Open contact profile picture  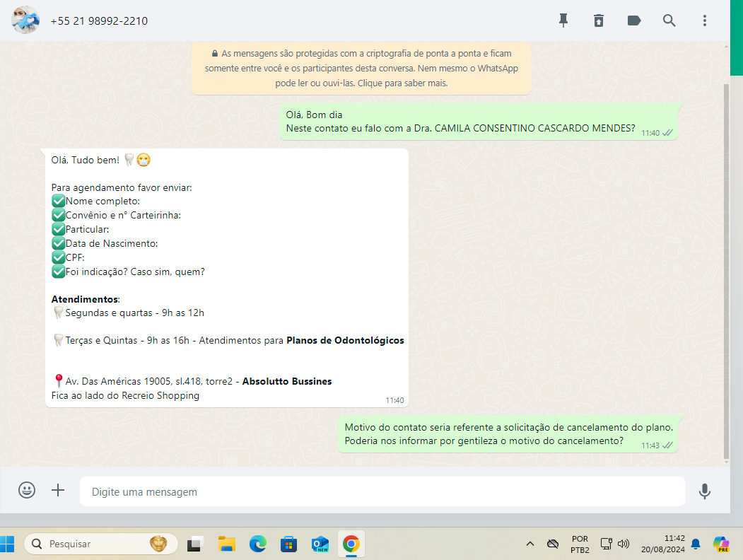pyautogui.click(x=25, y=21)
